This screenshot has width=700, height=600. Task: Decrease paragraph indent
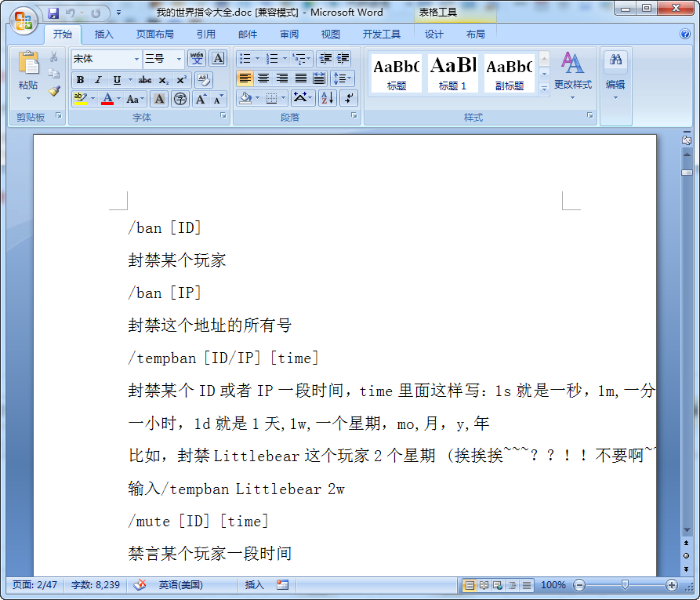(326, 59)
